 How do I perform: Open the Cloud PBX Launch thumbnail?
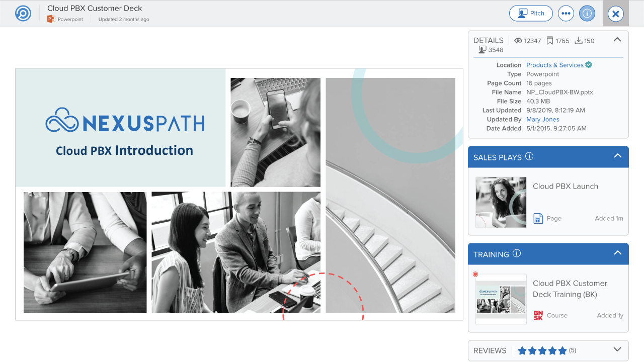coord(501,202)
